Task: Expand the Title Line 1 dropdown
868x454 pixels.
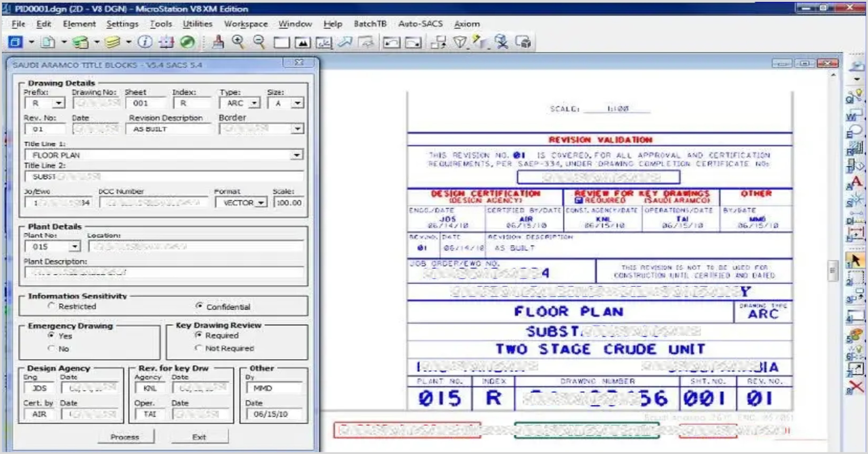Action: click(x=297, y=155)
